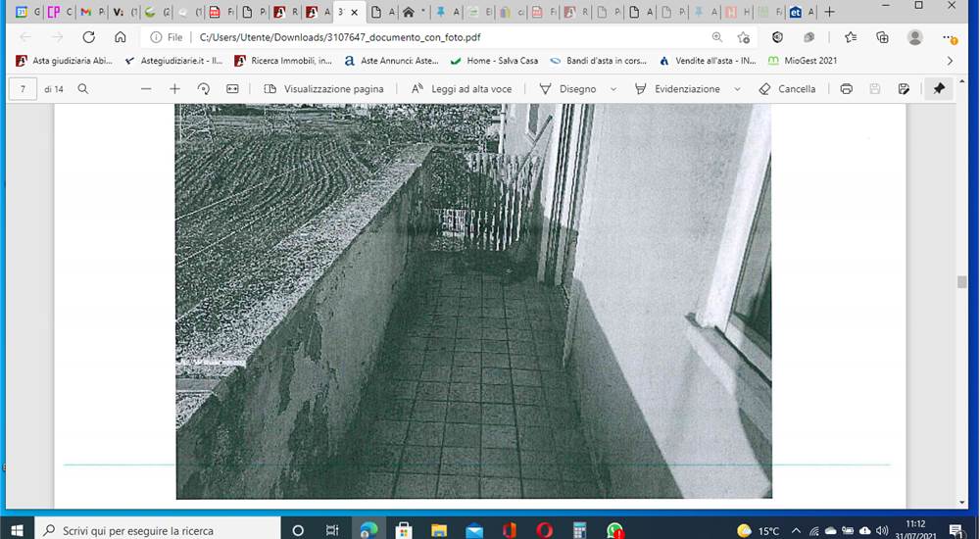Screen dimensions: 980x539
Task: Open Opera browser from taskbar
Action: [x=544, y=530]
